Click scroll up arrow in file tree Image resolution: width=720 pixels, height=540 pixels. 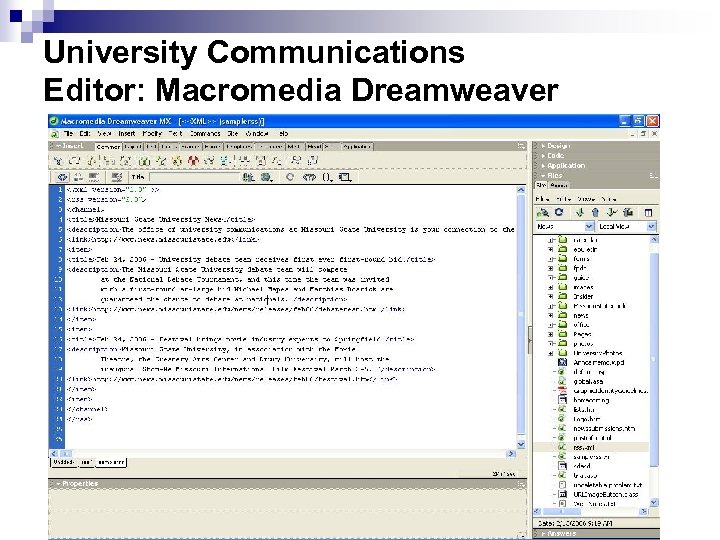[x=654, y=240]
